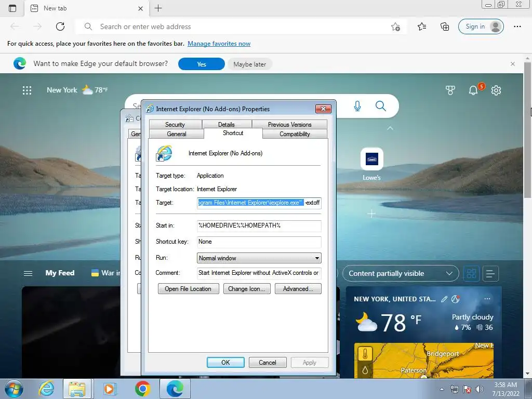Viewport: 532px width, 399px height.
Task: Click the page vertical scrollbar thumb
Action: 527,130
